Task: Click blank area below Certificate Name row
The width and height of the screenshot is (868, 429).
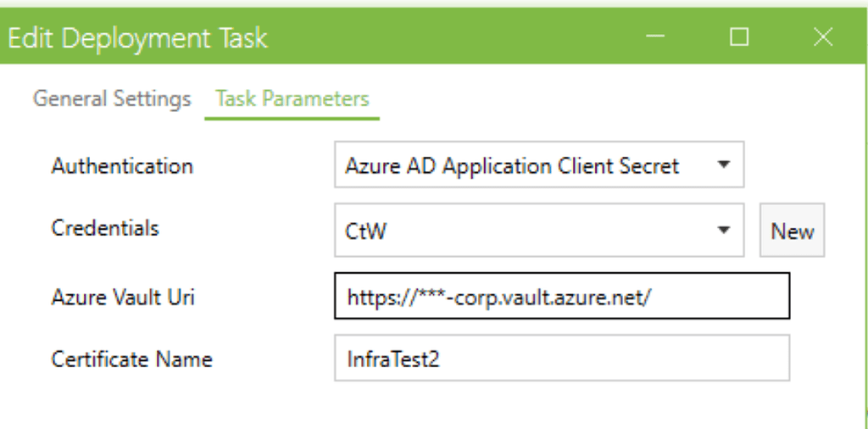Action: coord(424,405)
